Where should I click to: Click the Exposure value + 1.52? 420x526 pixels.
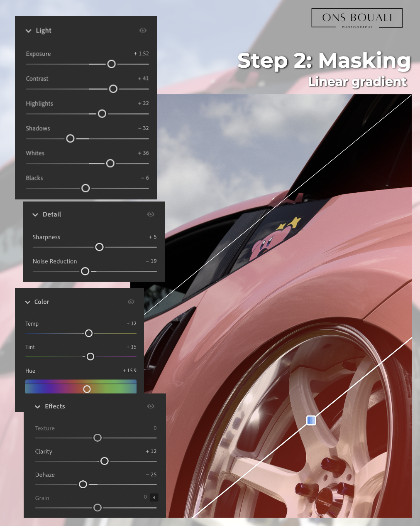141,54
